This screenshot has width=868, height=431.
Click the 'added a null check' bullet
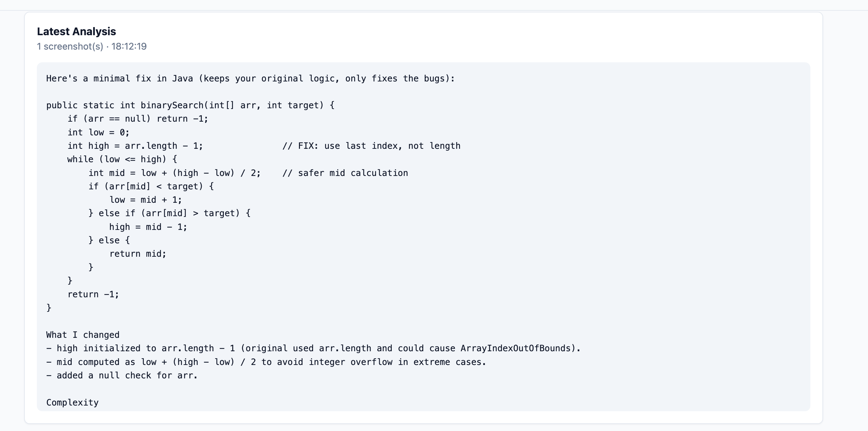(x=122, y=376)
